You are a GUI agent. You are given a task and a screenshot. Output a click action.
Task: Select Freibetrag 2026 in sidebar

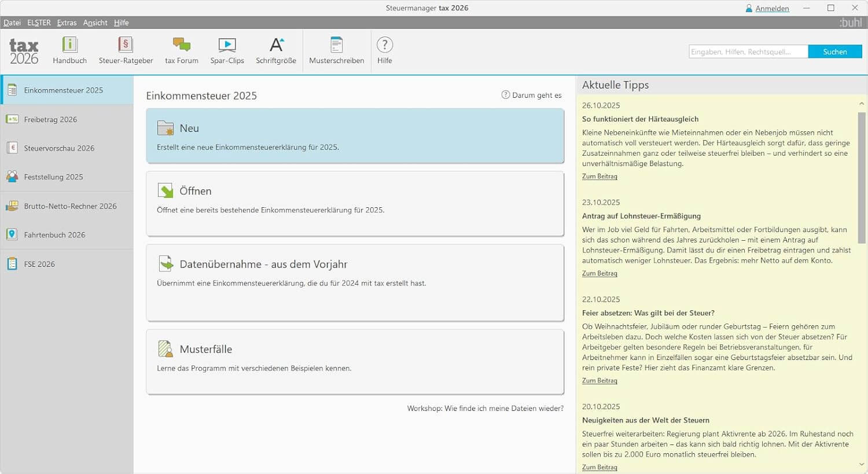click(x=50, y=119)
